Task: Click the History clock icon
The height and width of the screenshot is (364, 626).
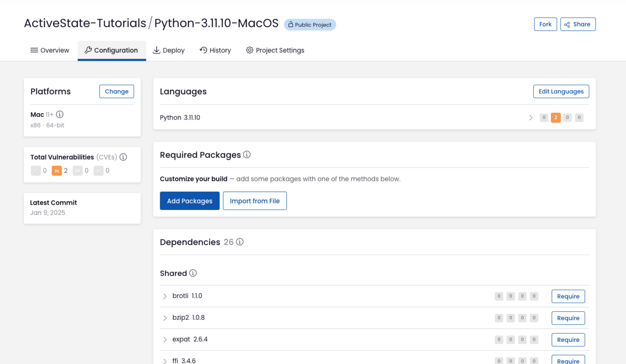Action: click(203, 50)
